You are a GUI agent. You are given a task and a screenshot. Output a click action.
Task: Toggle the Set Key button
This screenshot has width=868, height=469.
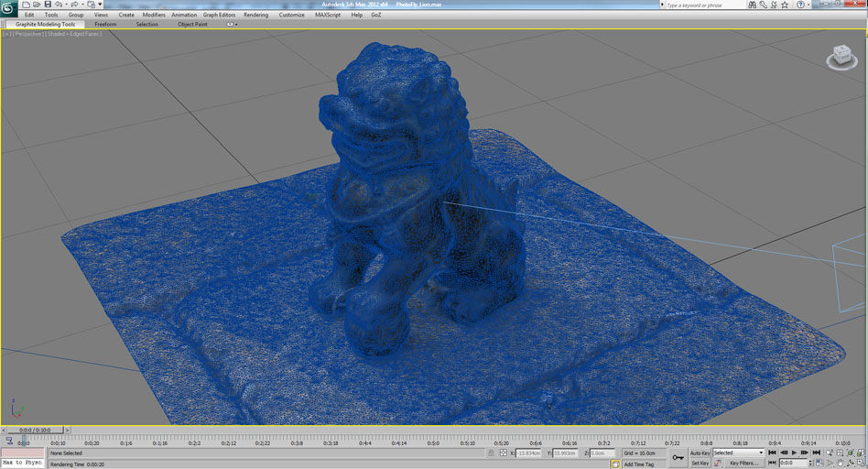[700, 463]
